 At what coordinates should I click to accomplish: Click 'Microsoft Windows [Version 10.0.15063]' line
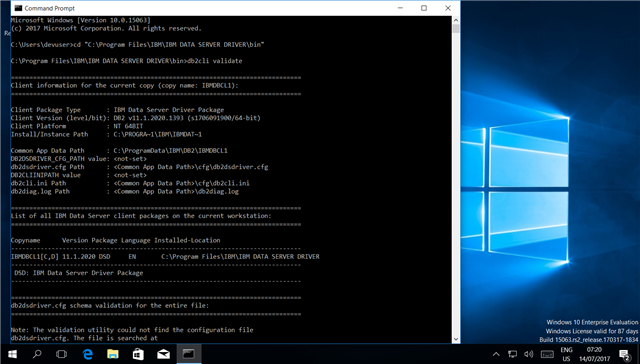(x=80, y=20)
